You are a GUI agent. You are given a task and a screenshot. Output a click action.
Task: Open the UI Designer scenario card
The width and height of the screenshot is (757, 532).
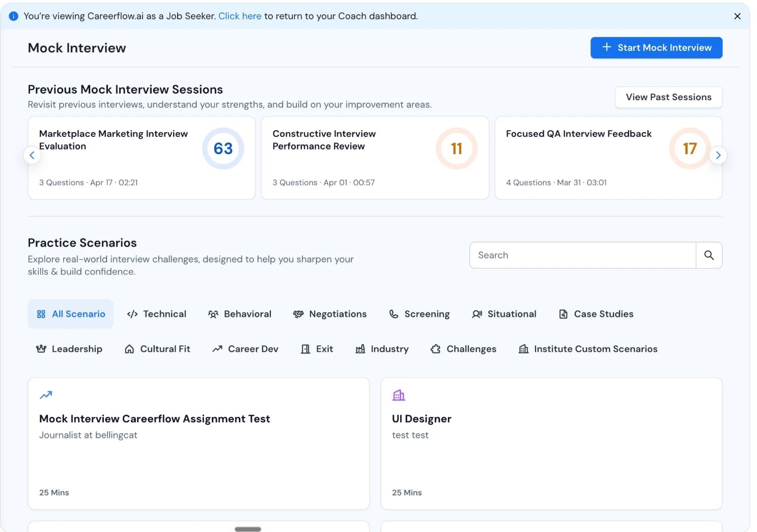tap(551, 444)
